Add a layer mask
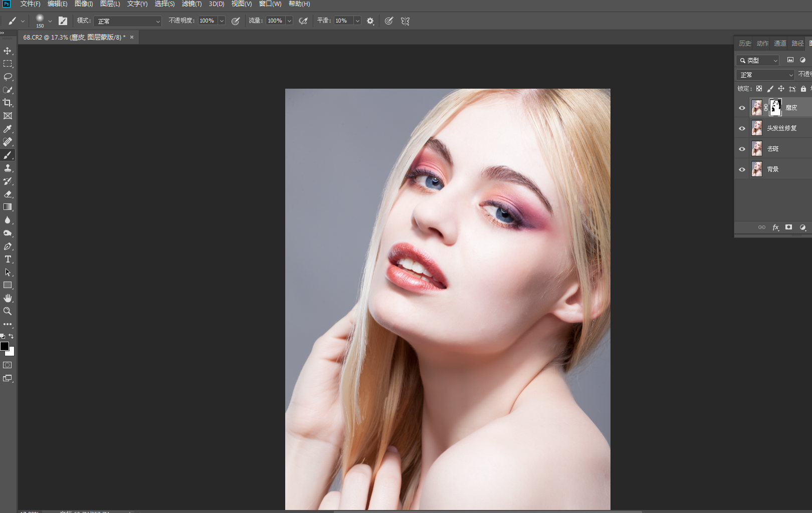 [x=788, y=227]
